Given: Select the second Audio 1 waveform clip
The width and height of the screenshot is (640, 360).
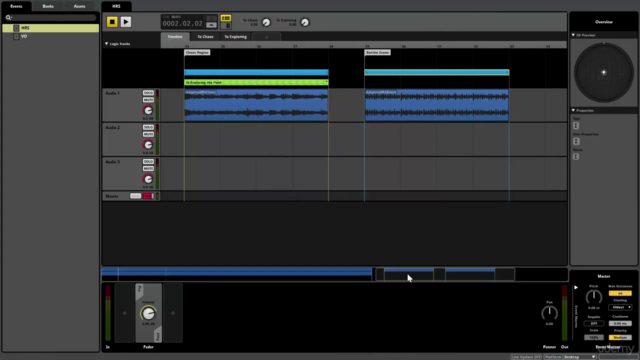Looking at the screenshot, I should pyautogui.click(x=437, y=105).
